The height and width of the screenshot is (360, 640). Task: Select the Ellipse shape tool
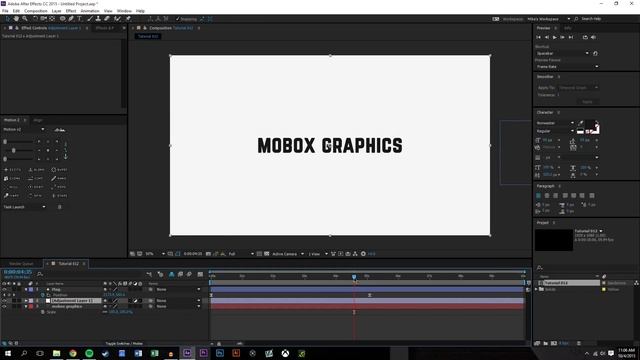tap(62, 19)
